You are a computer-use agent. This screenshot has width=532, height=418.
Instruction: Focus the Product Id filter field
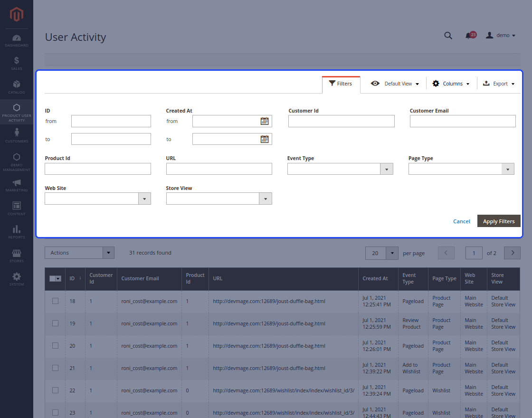click(98, 169)
